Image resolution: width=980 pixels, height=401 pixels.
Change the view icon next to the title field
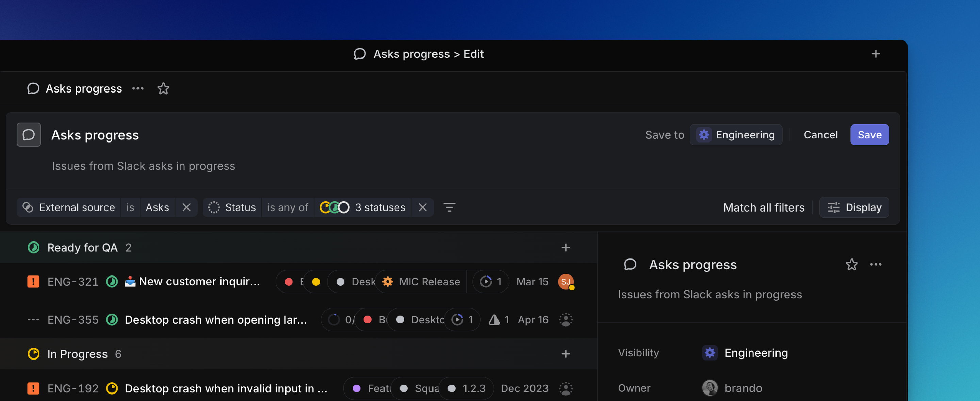(x=29, y=135)
